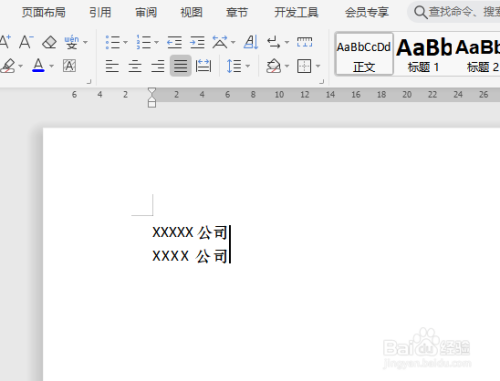The width and height of the screenshot is (500, 381).
Task: Apply the 正文 style
Action: 364,54
